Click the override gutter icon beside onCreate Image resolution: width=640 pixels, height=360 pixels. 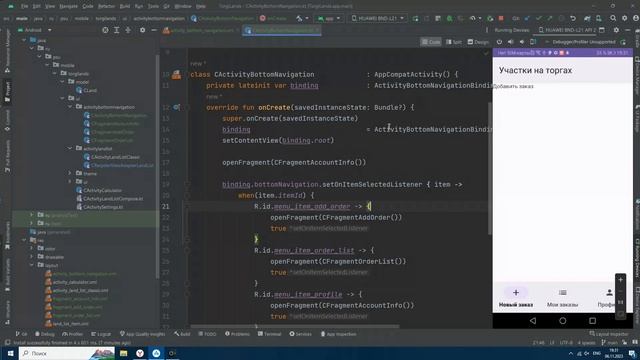point(176,107)
